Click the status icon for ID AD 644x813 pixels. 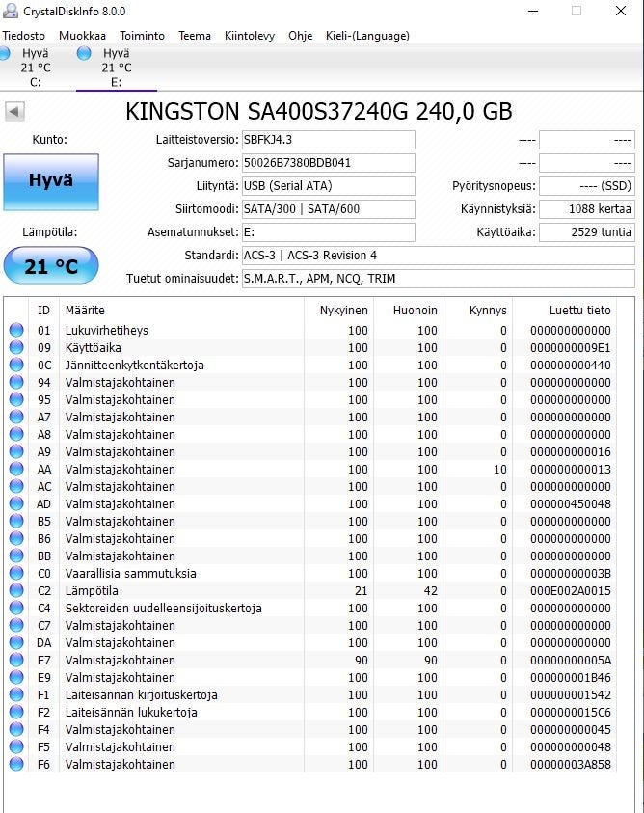pyautogui.click(x=16, y=503)
